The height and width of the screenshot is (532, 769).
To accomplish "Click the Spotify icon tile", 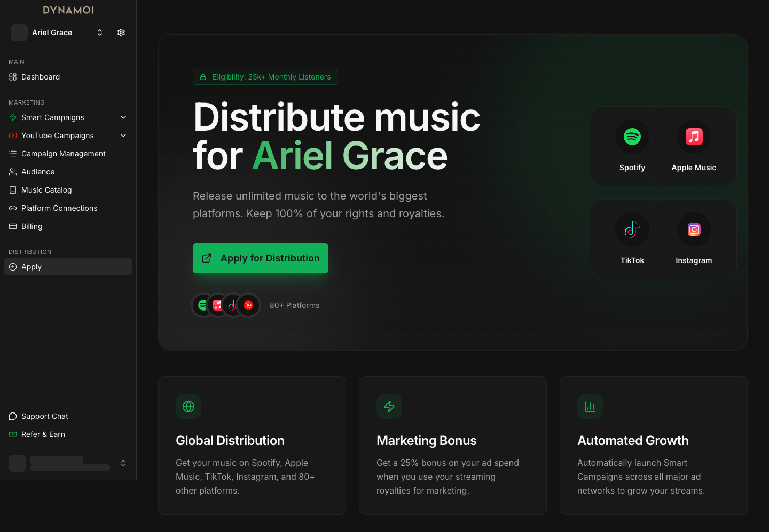I will [x=632, y=137].
